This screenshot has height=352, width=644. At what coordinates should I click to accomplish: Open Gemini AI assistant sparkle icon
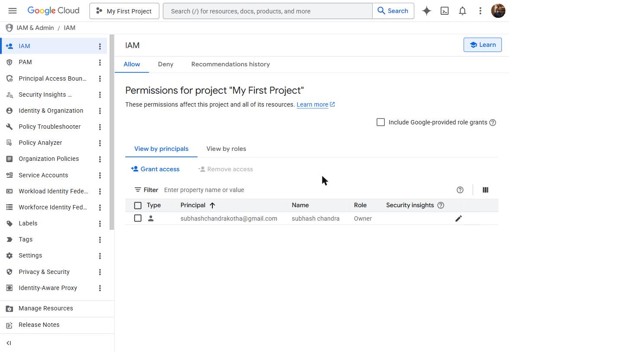coord(426,11)
